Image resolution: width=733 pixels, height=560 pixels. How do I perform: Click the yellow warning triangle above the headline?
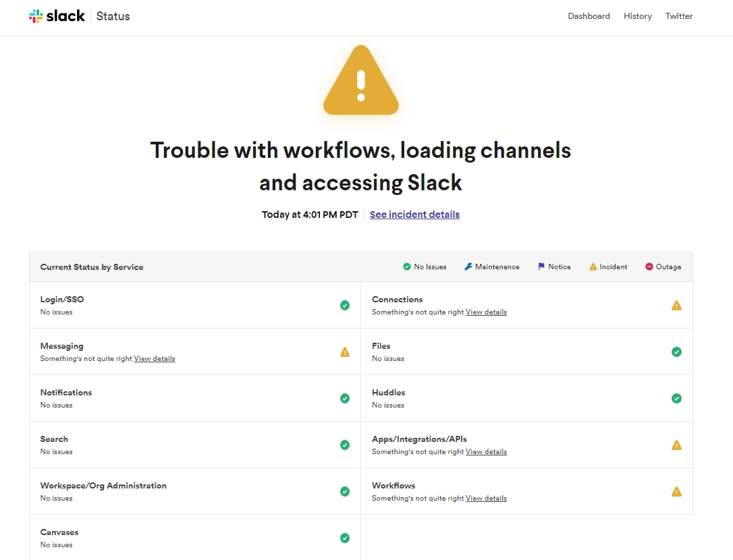click(360, 81)
